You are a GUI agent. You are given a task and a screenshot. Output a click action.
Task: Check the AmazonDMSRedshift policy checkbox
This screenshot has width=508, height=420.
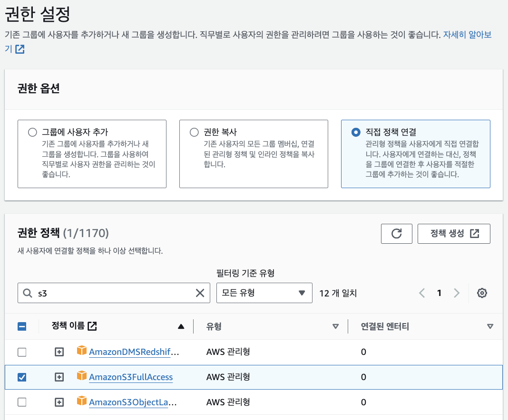click(22, 352)
